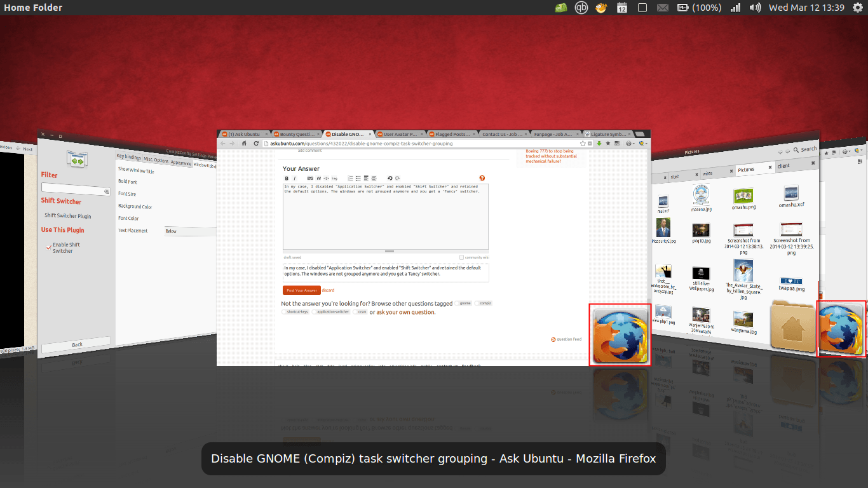Image resolution: width=868 pixels, height=488 pixels.
Task: Click into the answer text area
Action: coord(386,217)
